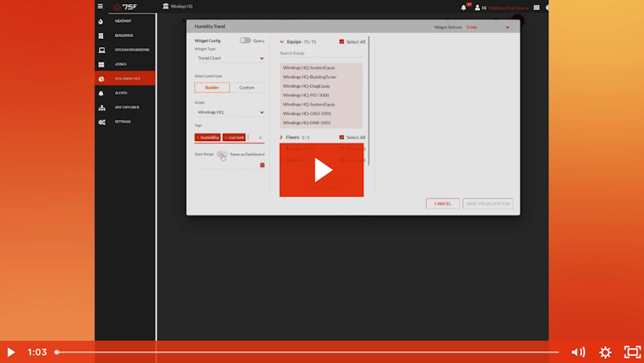
Task: Open the Scope Windings HQ dropdown
Action: [x=230, y=112]
